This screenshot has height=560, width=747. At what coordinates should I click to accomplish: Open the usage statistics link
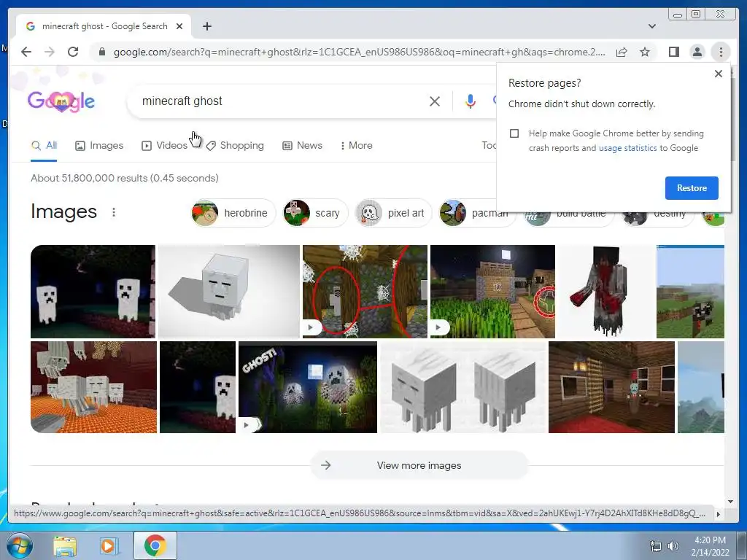(x=627, y=148)
